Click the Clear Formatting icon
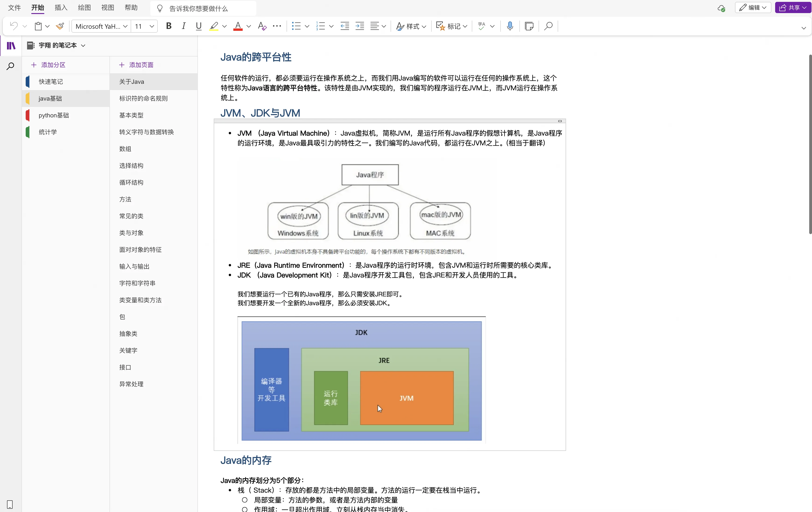 (x=262, y=26)
